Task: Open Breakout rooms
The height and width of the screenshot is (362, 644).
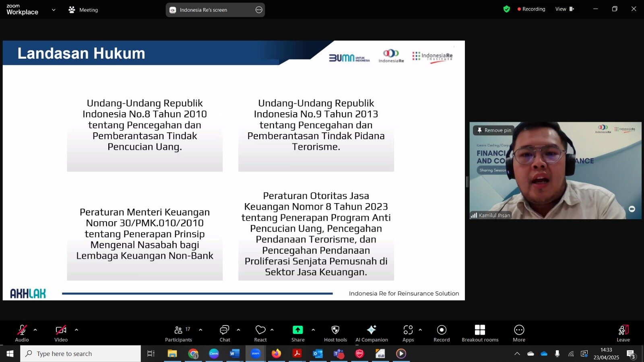Action: click(480, 333)
